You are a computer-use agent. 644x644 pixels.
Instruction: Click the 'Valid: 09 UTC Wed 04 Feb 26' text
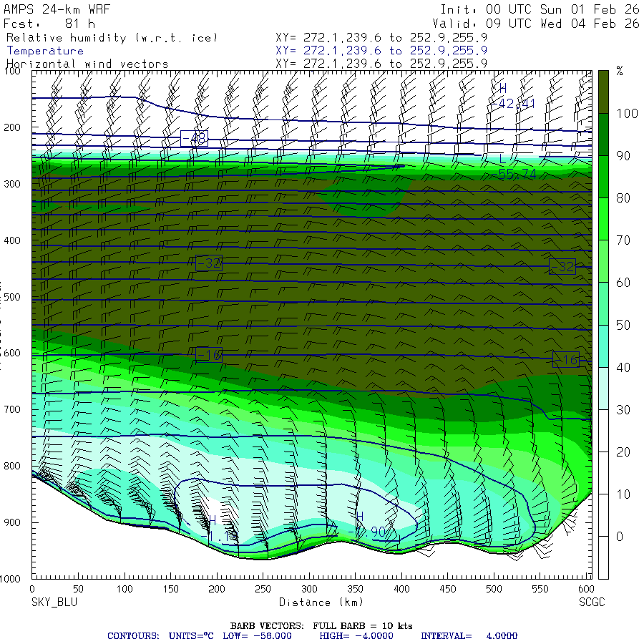point(535,24)
